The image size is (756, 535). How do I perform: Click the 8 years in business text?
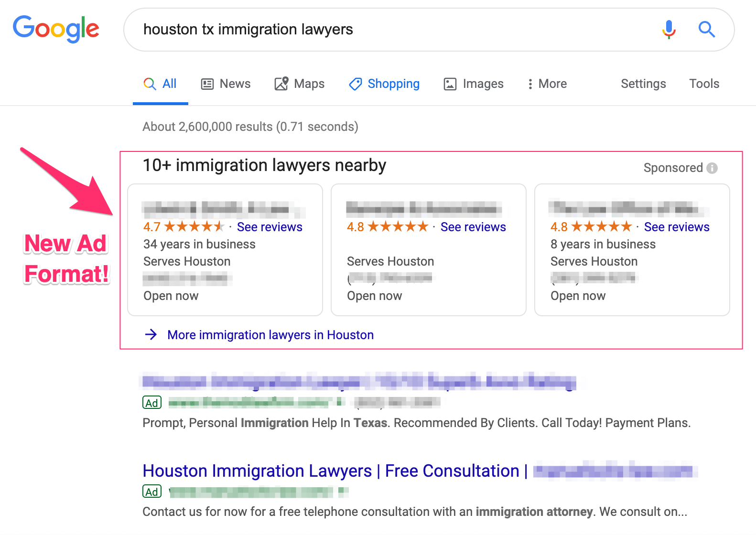point(603,244)
